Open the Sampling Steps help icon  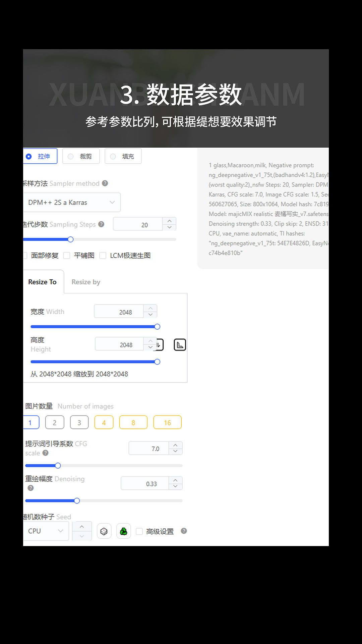click(101, 224)
